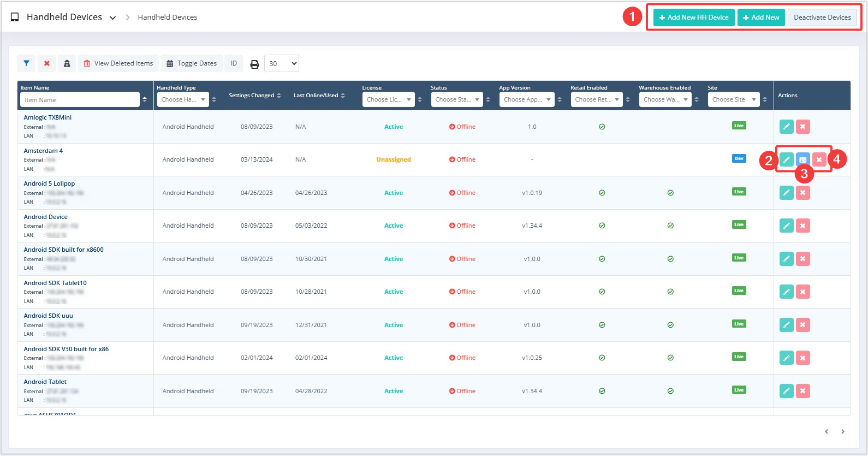Image resolution: width=868 pixels, height=456 pixels.
Task: Open the filter funnel icon
Action: [26, 63]
